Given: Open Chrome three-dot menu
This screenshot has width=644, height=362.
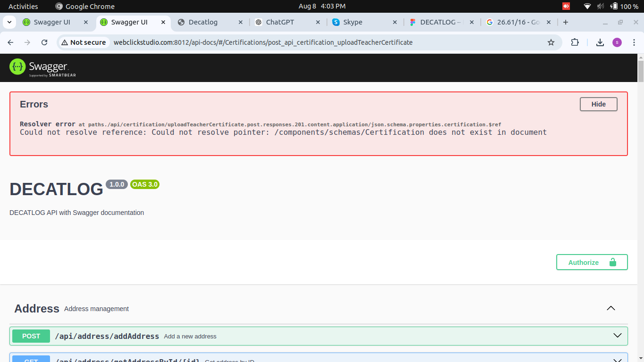Looking at the screenshot, I should pyautogui.click(x=634, y=42).
